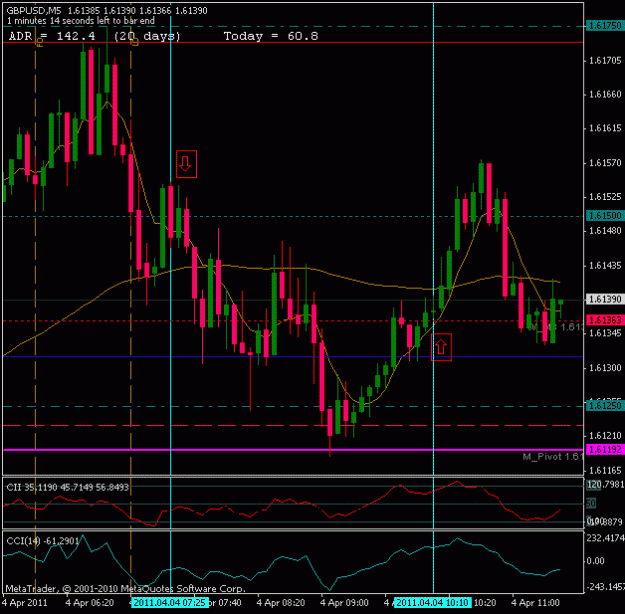Click the '4 Apr 2011' time axis label
The width and height of the screenshot is (625, 614).
coord(25,602)
